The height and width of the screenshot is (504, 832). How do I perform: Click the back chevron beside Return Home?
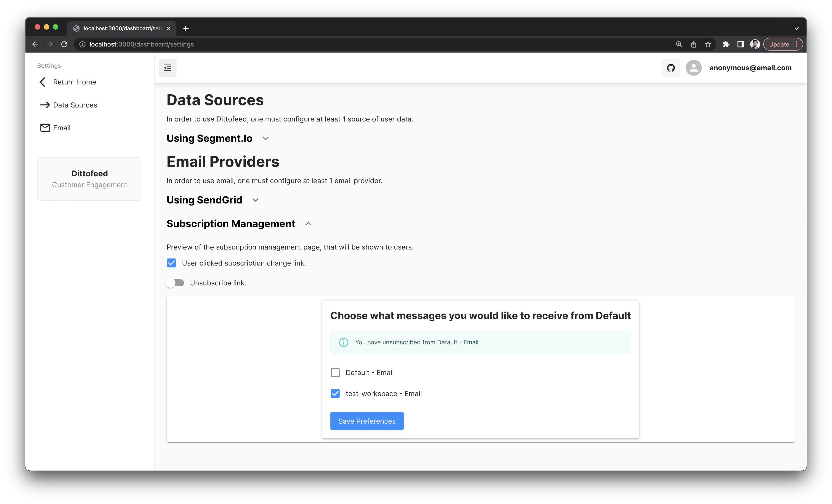click(42, 82)
